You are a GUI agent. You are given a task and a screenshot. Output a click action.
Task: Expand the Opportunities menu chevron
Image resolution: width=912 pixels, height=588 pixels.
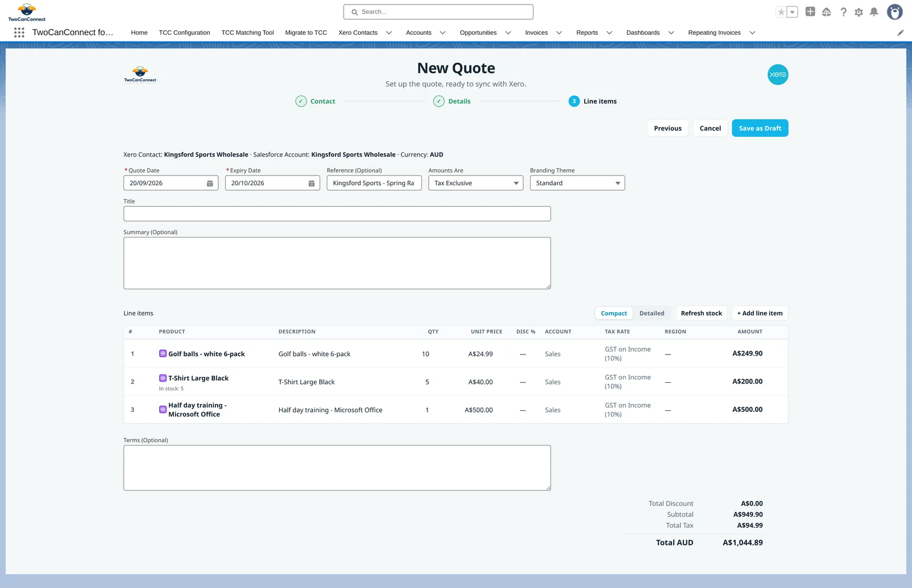point(508,33)
